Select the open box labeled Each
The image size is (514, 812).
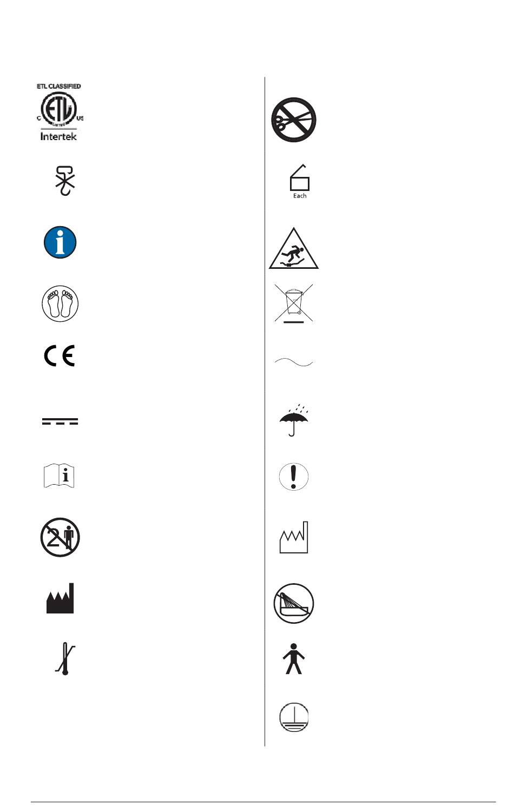click(300, 181)
